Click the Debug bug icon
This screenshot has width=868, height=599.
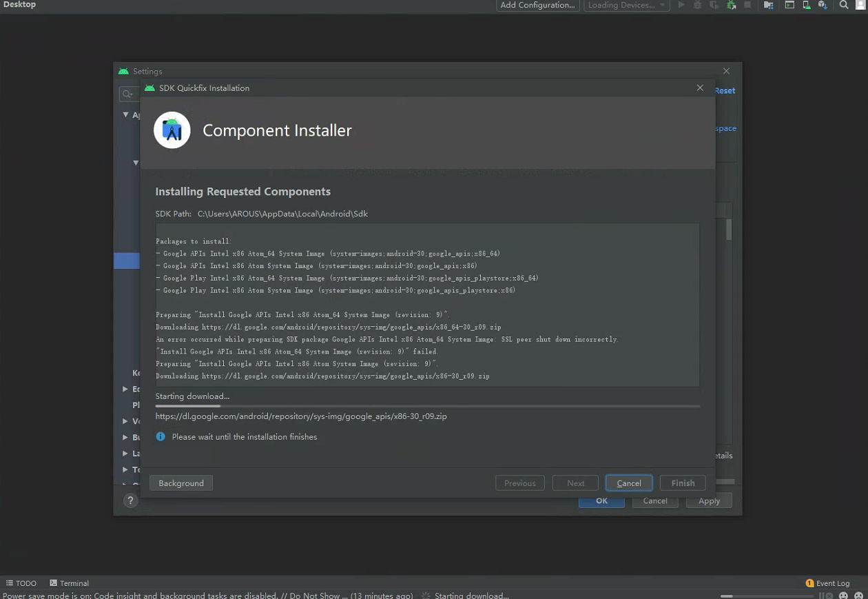[x=697, y=5]
